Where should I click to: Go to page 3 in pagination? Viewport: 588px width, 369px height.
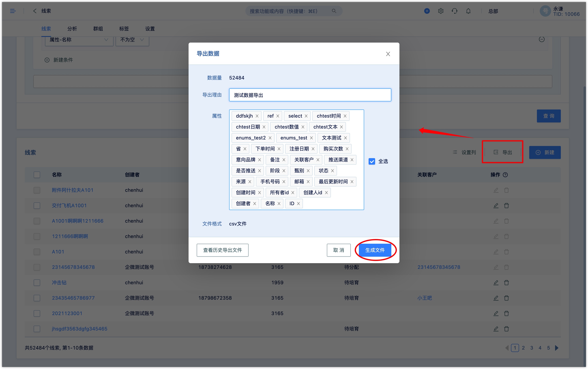coord(532,348)
